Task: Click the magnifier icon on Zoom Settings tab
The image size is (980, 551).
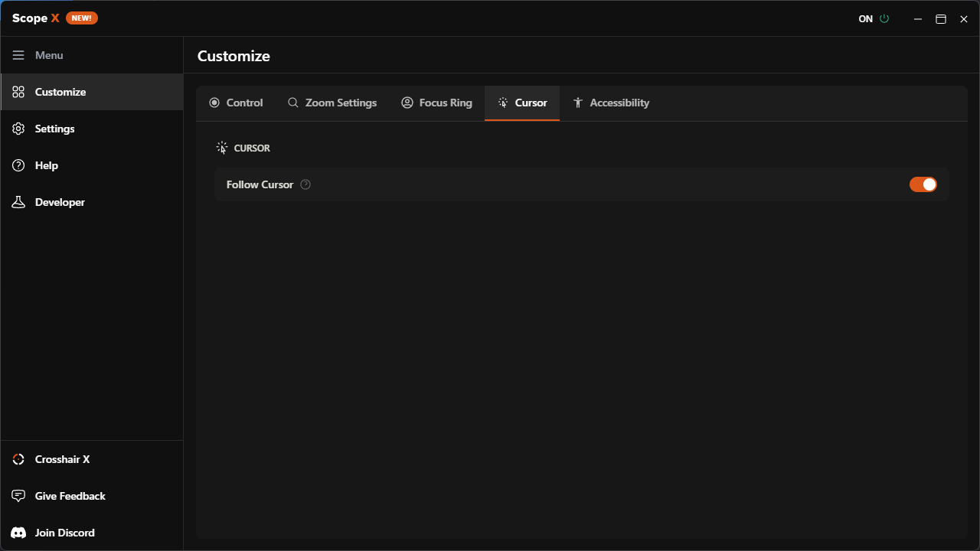Action: tap(292, 102)
